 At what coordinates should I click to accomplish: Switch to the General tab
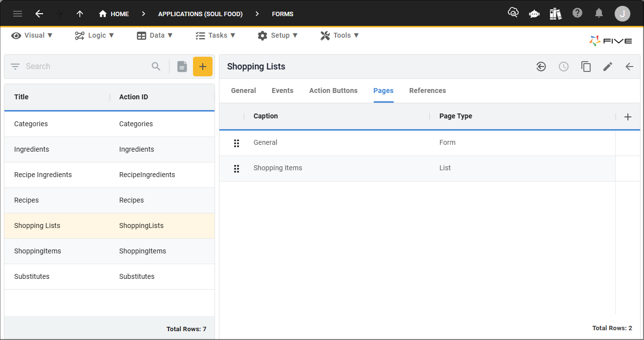[x=243, y=91]
